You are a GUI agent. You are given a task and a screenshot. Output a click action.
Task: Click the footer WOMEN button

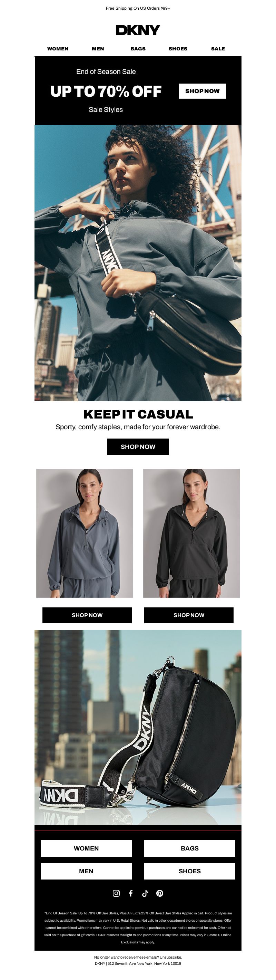86,848
